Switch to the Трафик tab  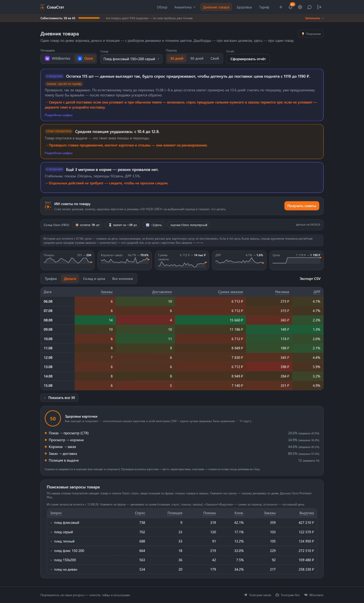[51, 279]
